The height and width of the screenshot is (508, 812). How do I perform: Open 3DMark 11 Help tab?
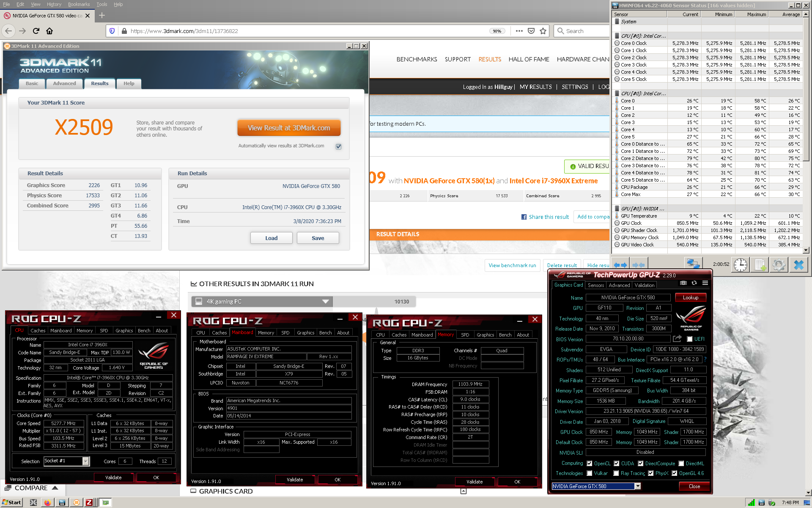point(129,83)
